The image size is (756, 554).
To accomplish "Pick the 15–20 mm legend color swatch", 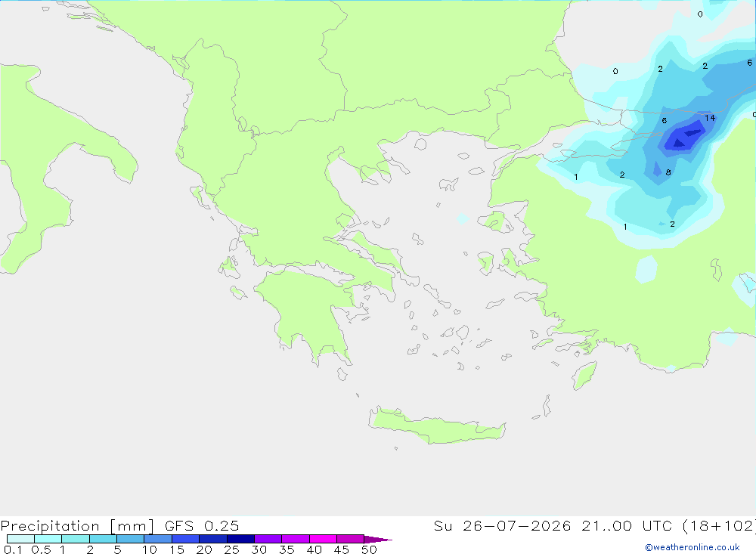I will point(186,539).
